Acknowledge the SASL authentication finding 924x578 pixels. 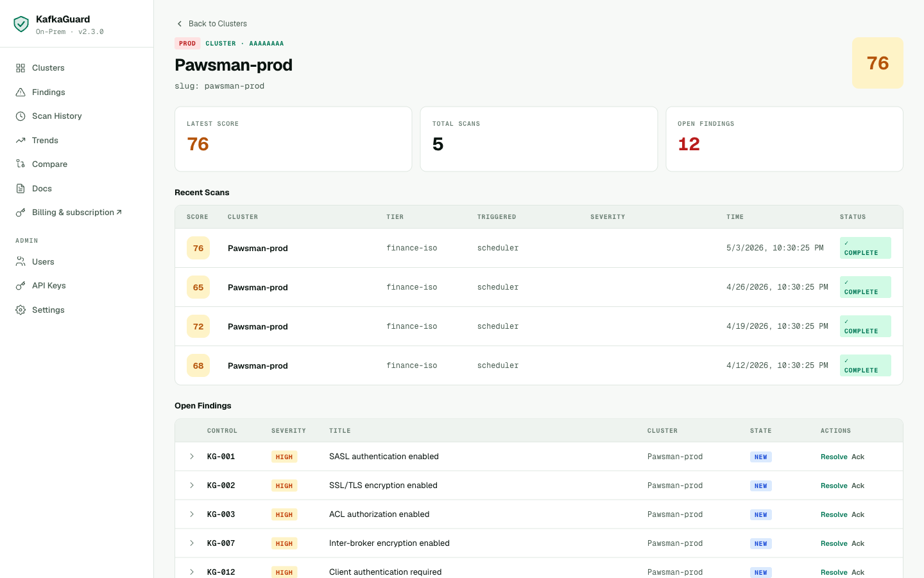click(858, 457)
